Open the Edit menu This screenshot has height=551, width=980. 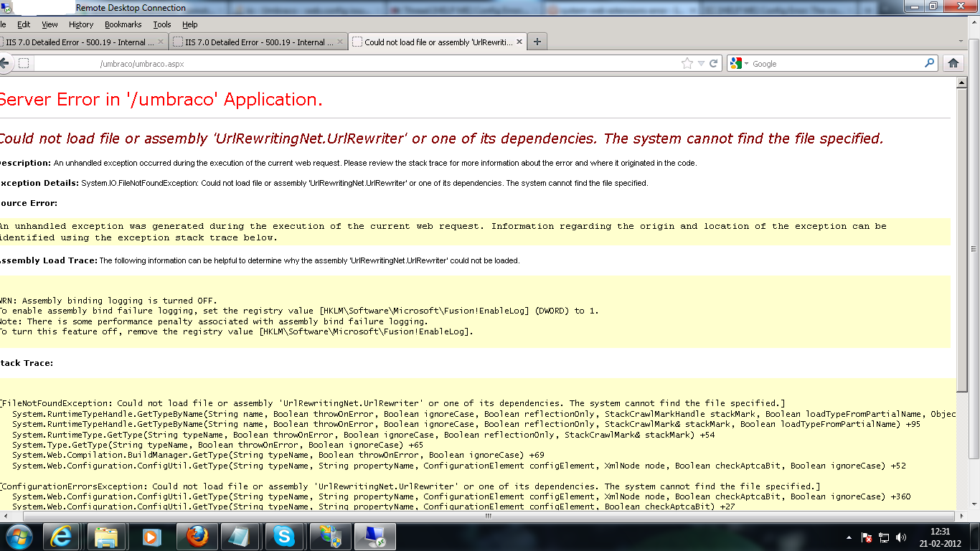point(24,24)
